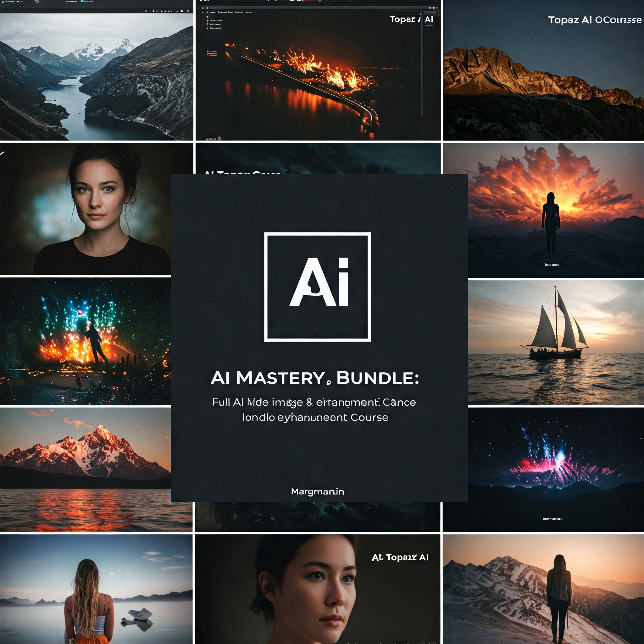This screenshot has width=644, height=644.
Task: Open the sailboat at sunset thumbnail
Action: 556,342
